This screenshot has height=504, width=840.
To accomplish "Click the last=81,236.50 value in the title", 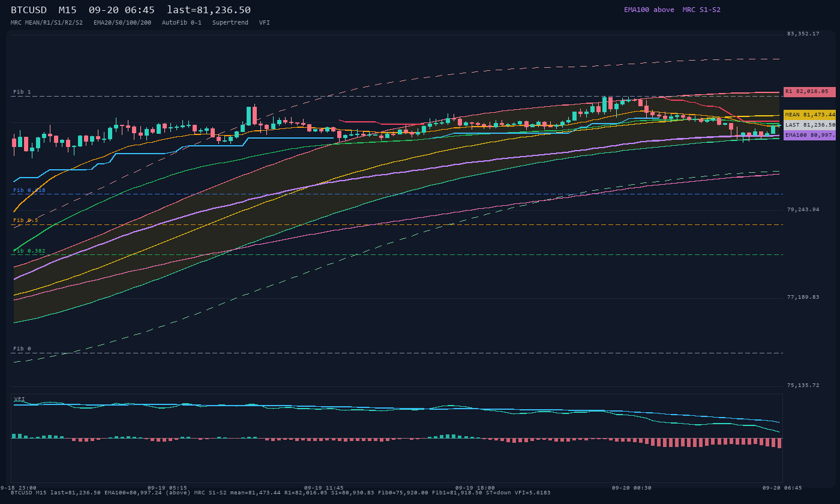I will pos(209,10).
